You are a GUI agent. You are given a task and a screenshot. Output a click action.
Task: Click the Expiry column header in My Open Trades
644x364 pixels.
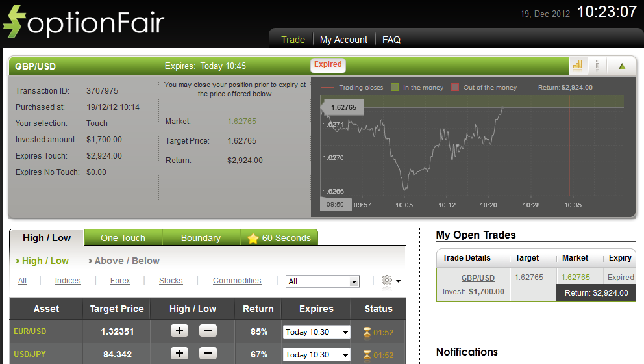pyautogui.click(x=620, y=258)
